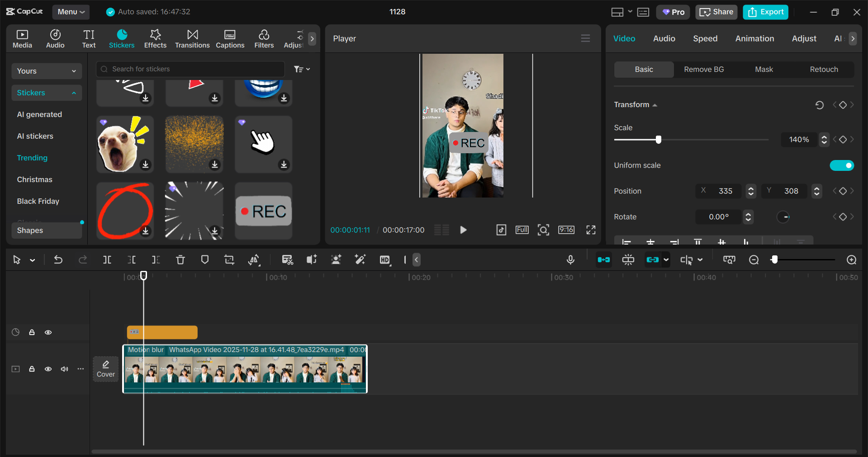Record a voiceover
This screenshot has width=868, height=457.
coord(570,260)
